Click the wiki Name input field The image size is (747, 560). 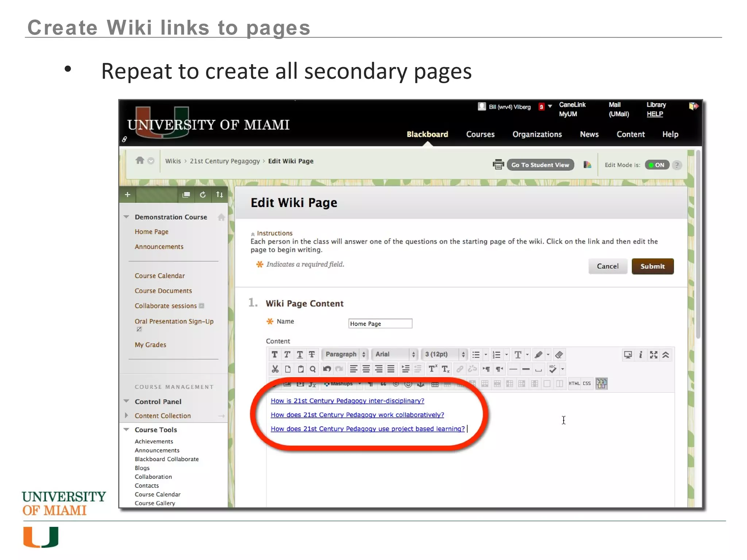click(x=380, y=323)
